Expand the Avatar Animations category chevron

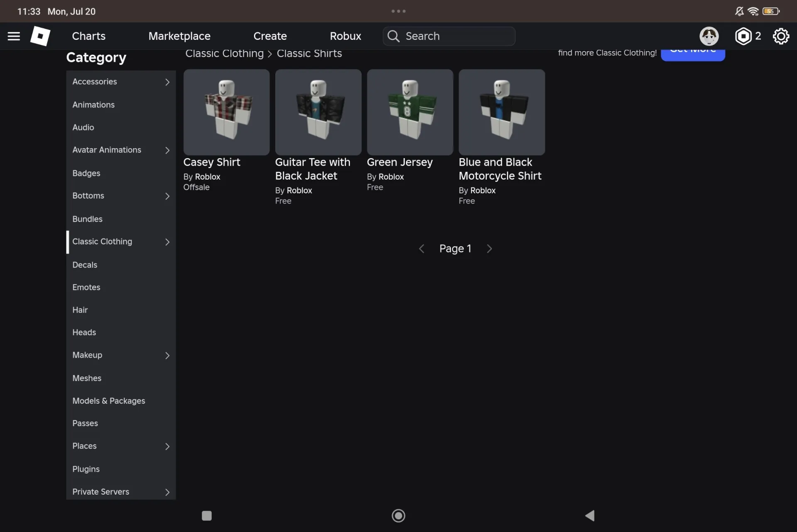tap(167, 150)
